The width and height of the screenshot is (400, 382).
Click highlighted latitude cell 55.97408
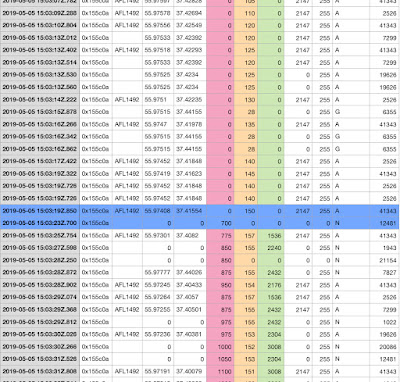(157, 211)
